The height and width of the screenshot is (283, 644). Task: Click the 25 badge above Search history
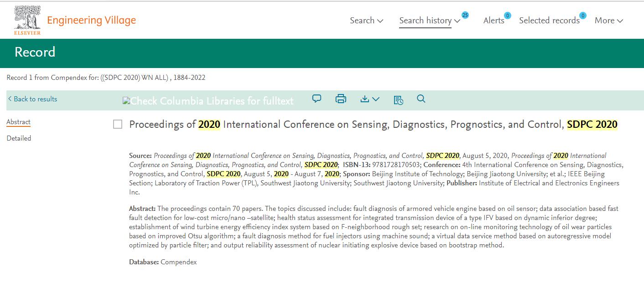tap(464, 15)
